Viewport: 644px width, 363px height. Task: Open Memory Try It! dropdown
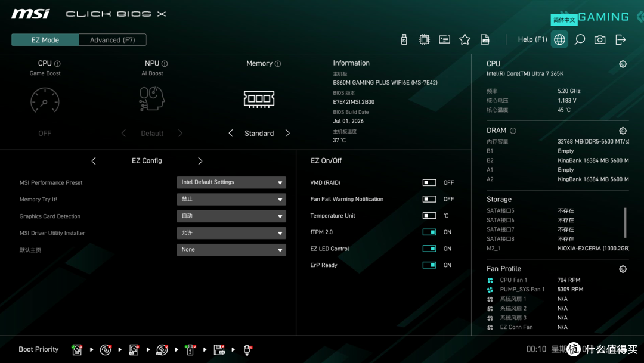click(x=231, y=199)
